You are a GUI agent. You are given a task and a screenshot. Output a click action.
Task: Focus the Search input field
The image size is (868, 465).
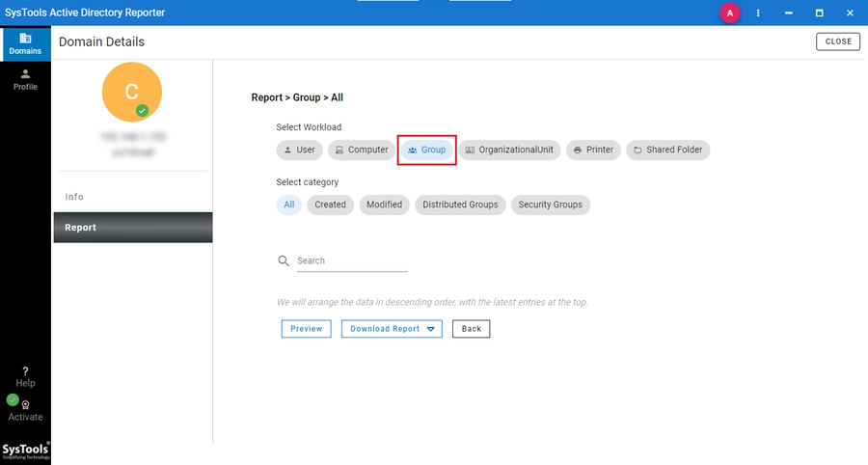tap(352, 260)
